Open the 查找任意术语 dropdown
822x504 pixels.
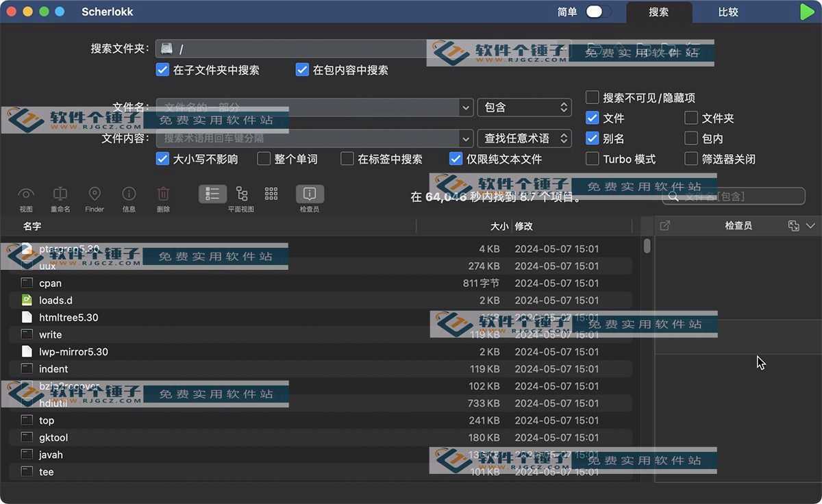pos(525,138)
